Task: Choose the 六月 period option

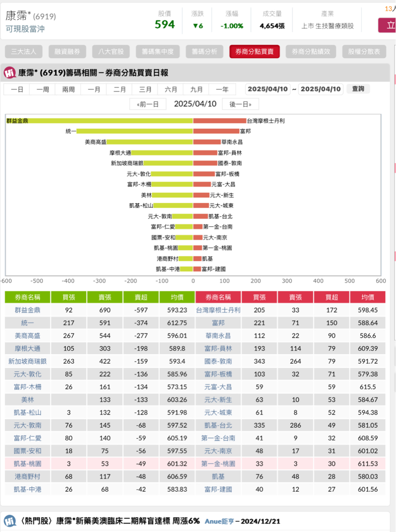Action: [x=171, y=89]
